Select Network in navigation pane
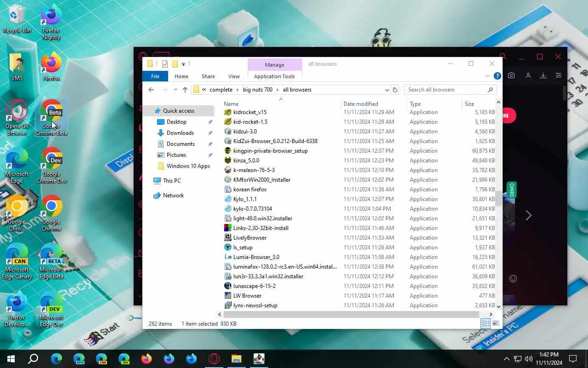The width and height of the screenshot is (588, 368). (x=173, y=195)
